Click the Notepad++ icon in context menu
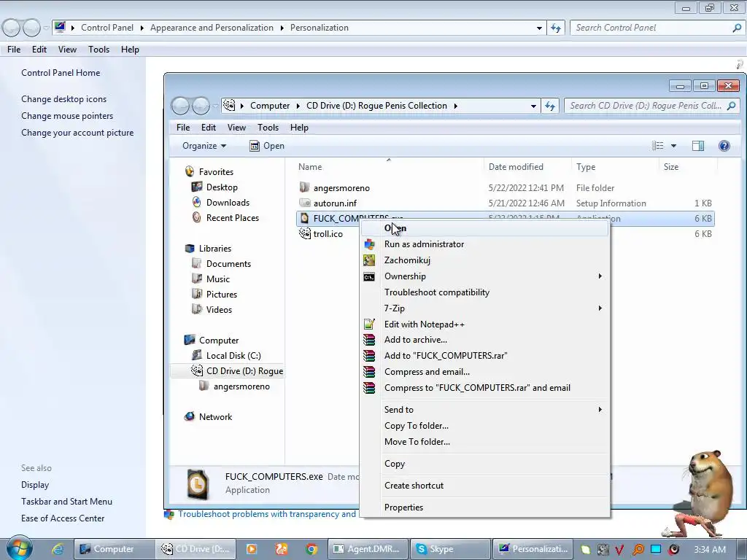The height and width of the screenshot is (560, 747). (369, 324)
